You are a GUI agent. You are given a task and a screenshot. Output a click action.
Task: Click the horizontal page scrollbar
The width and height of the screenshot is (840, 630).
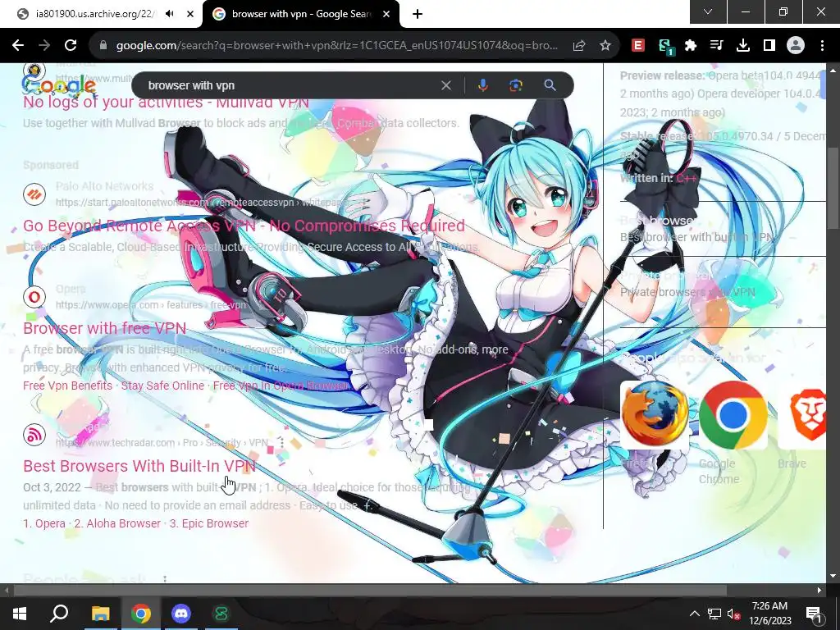point(370,591)
